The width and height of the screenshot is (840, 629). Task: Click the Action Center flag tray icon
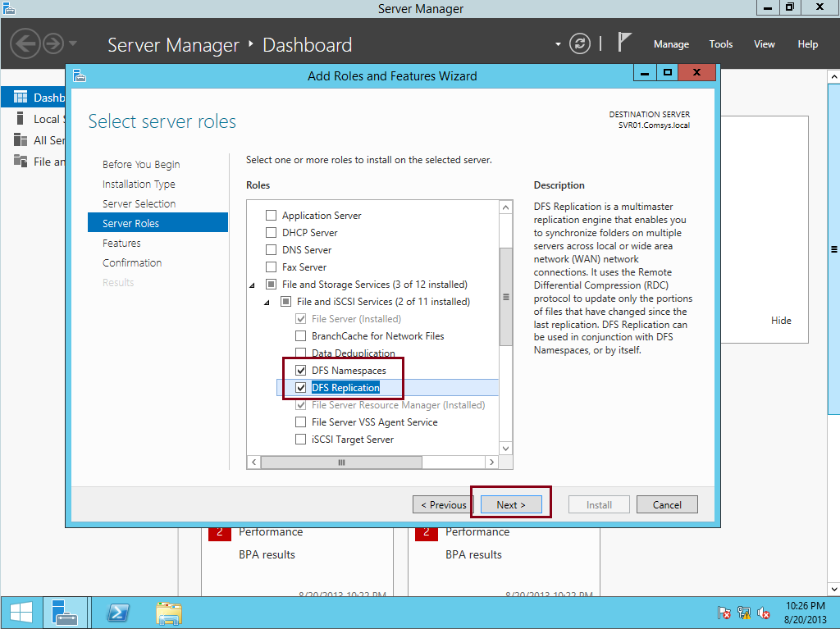click(724, 613)
